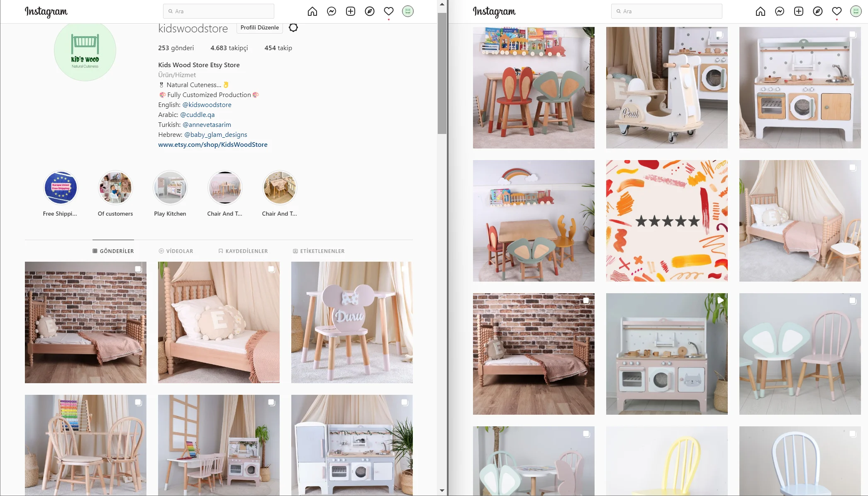Open Explore compass icon in left window
868x496 pixels.
pyautogui.click(x=369, y=11)
